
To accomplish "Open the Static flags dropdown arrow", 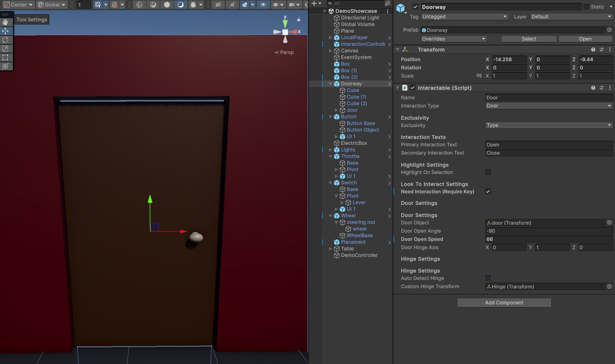I will pyautogui.click(x=611, y=7).
